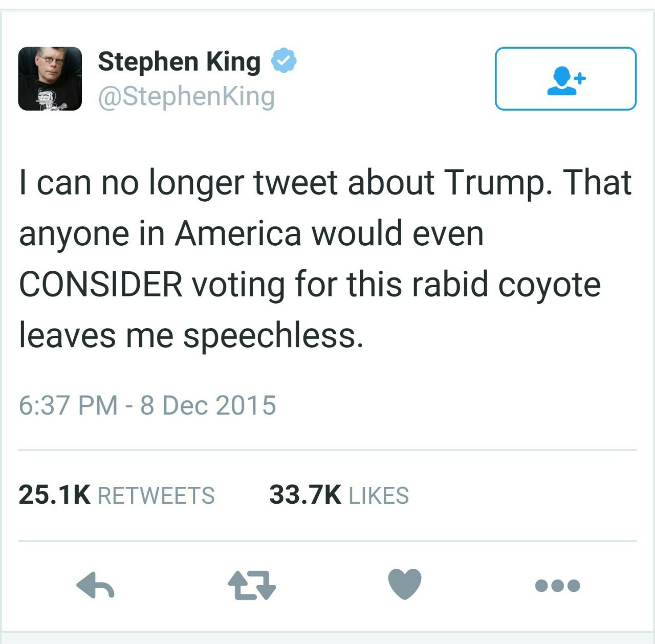
Task: Click the blue verified badge
Action: click(x=283, y=61)
